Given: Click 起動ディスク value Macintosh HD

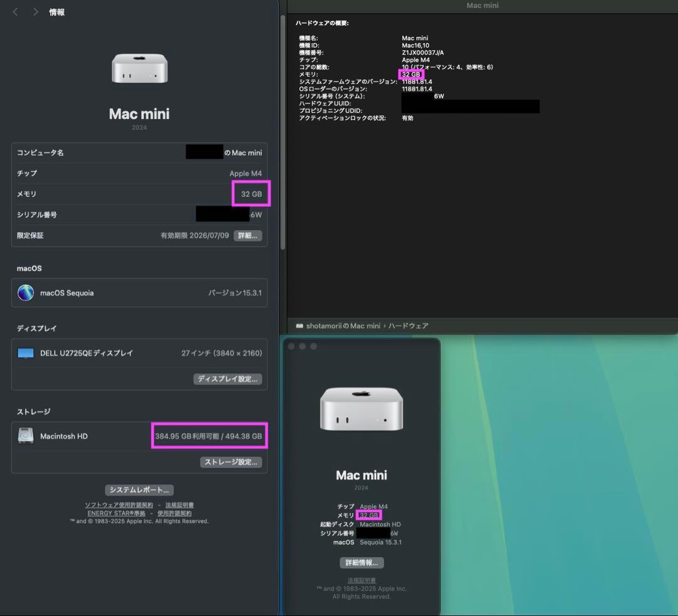Looking at the screenshot, I should pos(380,524).
